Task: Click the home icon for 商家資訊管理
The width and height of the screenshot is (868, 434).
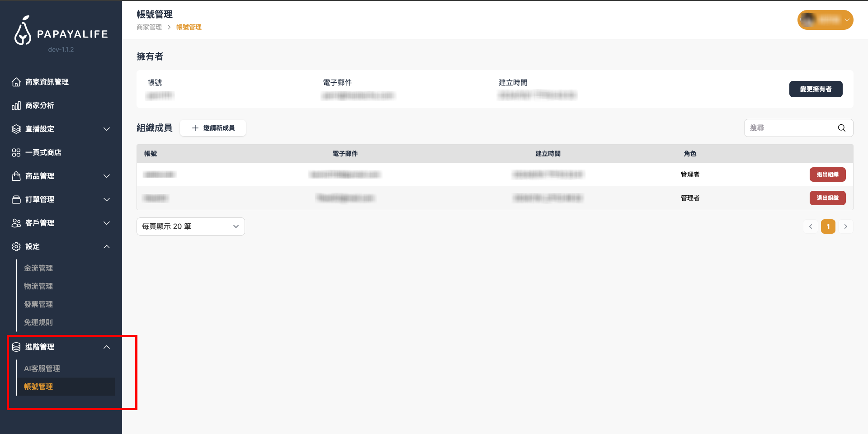Action: click(16, 82)
